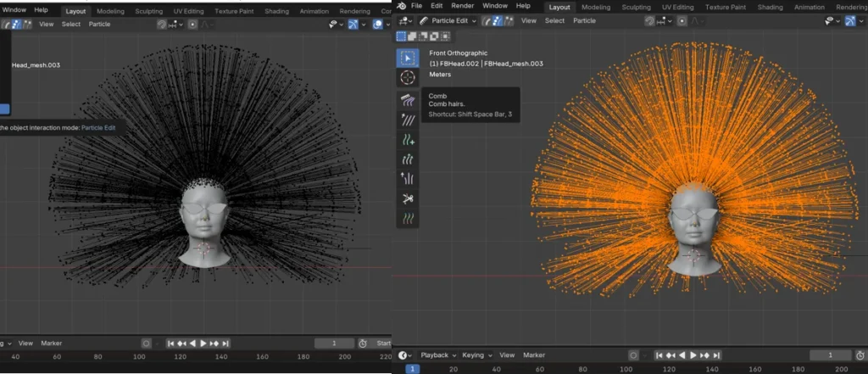Activate the Select Box tool in right toolbar
Screen dimensions: 868x374
point(408,59)
